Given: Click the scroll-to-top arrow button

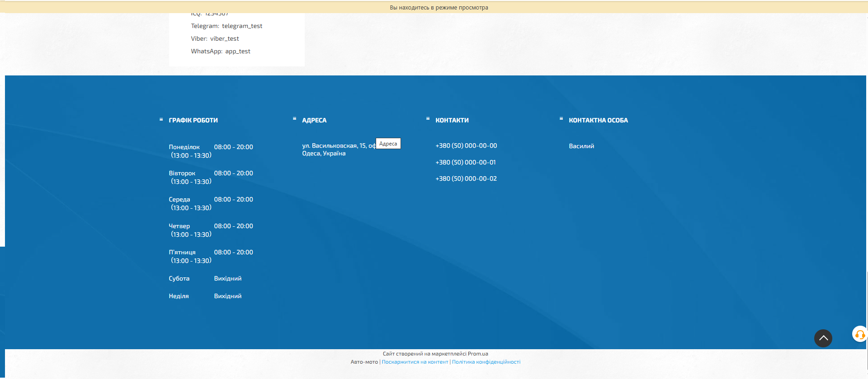Looking at the screenshot, I should tap(823, 338).
